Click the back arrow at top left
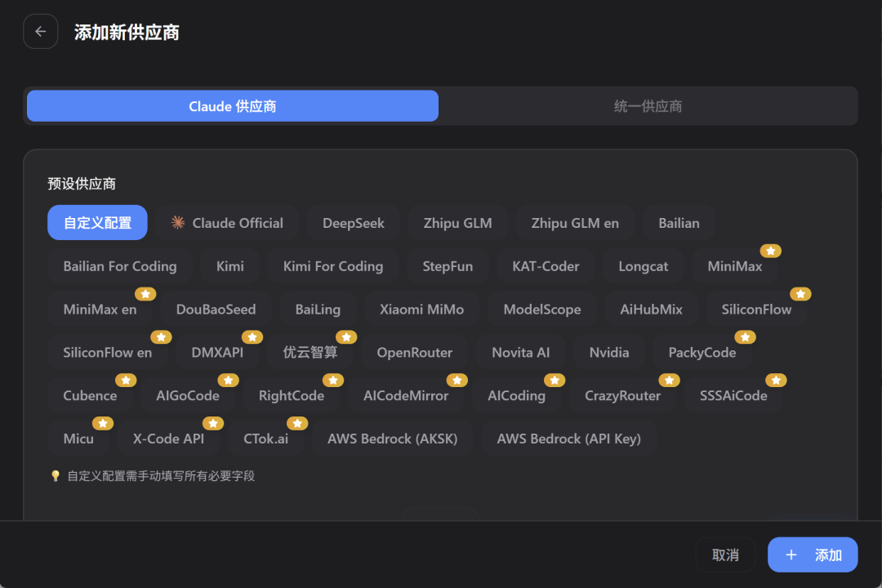 41,31
